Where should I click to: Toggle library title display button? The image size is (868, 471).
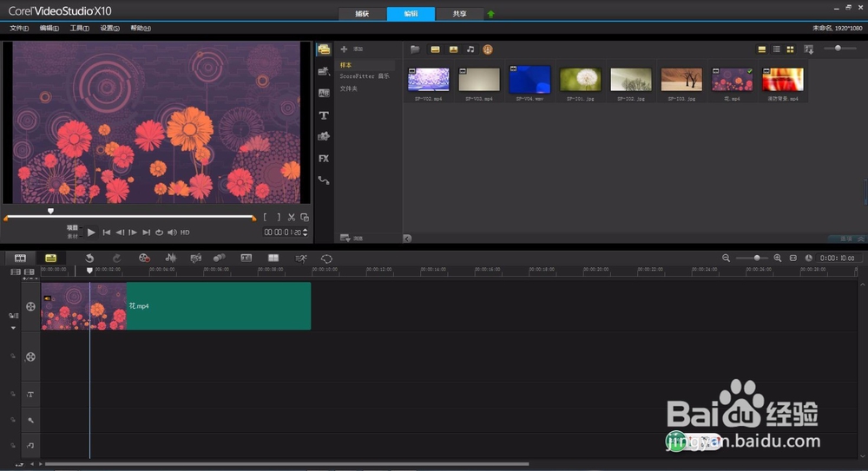pyautogui.click(x=762, y=49)
